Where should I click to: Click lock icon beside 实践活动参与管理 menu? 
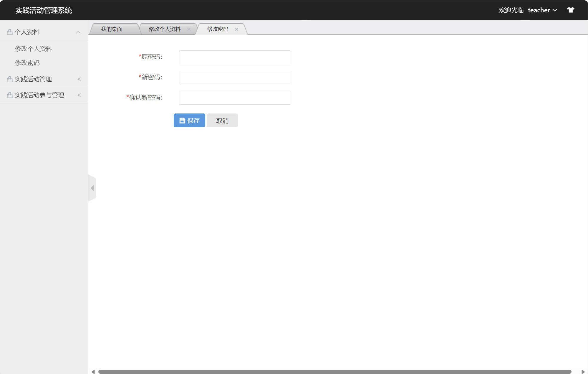click(10, 95)
